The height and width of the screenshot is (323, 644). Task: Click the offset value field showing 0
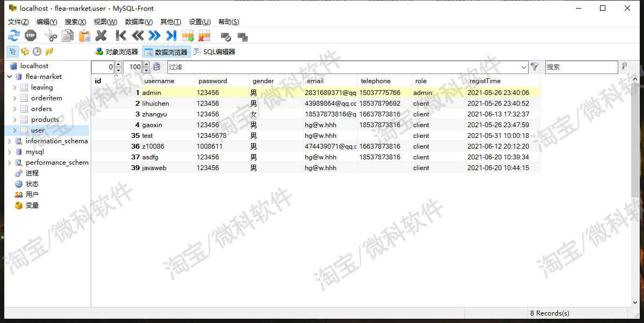(x=103, y=67)
